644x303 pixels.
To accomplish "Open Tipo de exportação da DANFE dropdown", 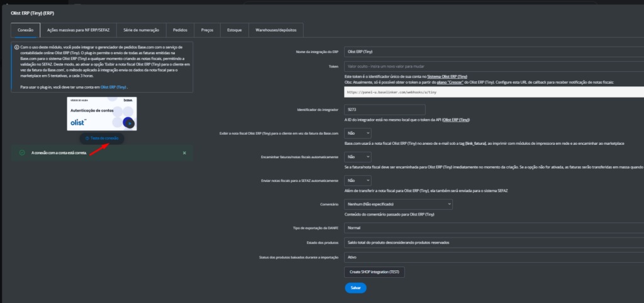I will tap(494, 227).
